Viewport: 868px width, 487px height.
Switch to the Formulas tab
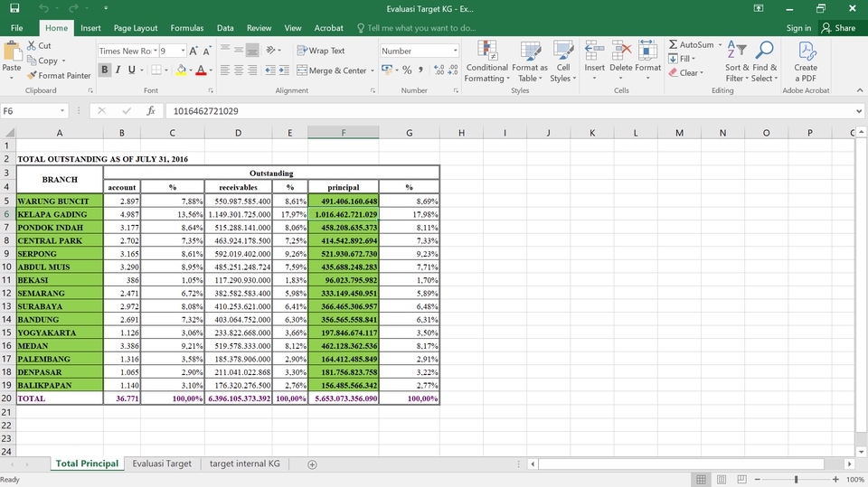click(x=187, y=28)
